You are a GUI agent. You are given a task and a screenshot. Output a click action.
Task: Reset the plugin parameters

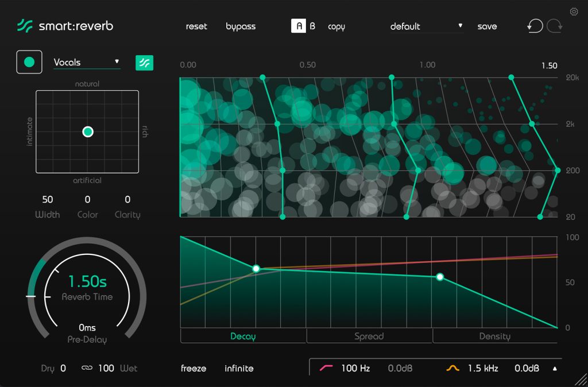point(196,26)
